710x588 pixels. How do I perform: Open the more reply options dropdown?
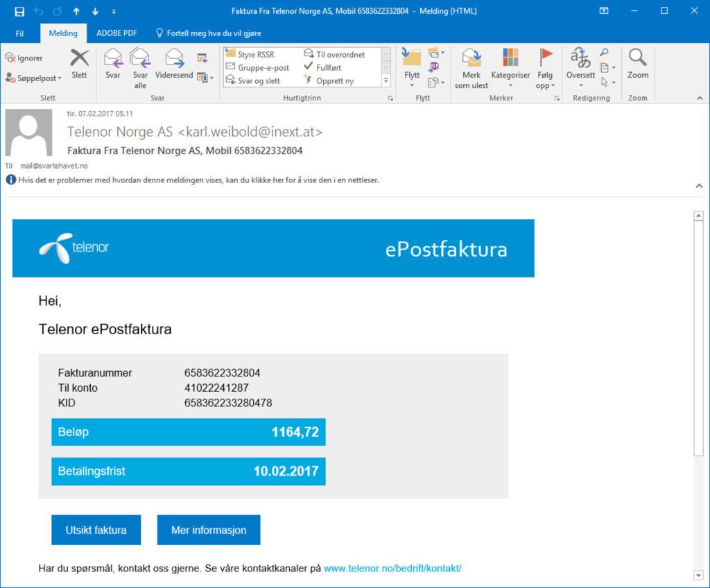(205, 78)
